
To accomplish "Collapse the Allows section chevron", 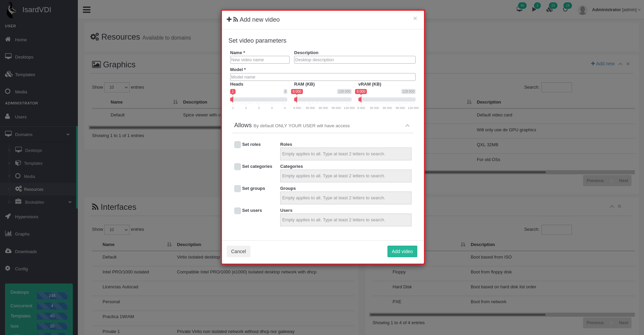I will 407,126.
